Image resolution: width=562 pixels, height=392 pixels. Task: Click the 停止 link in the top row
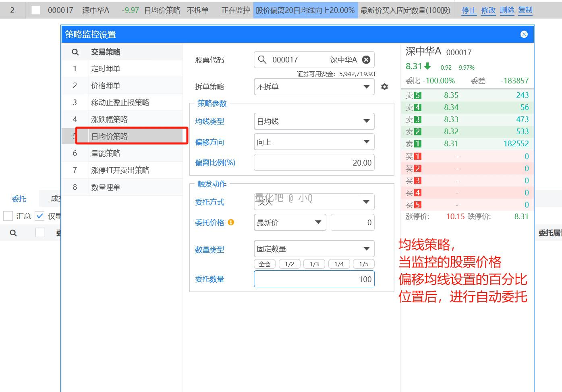click(x=469, y=10)
